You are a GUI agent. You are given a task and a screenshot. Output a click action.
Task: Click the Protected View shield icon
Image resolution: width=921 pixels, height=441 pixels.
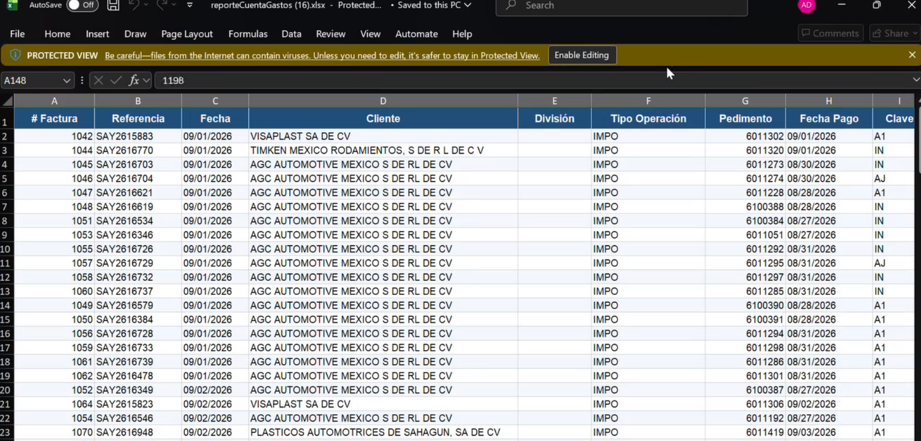point(15,55)
